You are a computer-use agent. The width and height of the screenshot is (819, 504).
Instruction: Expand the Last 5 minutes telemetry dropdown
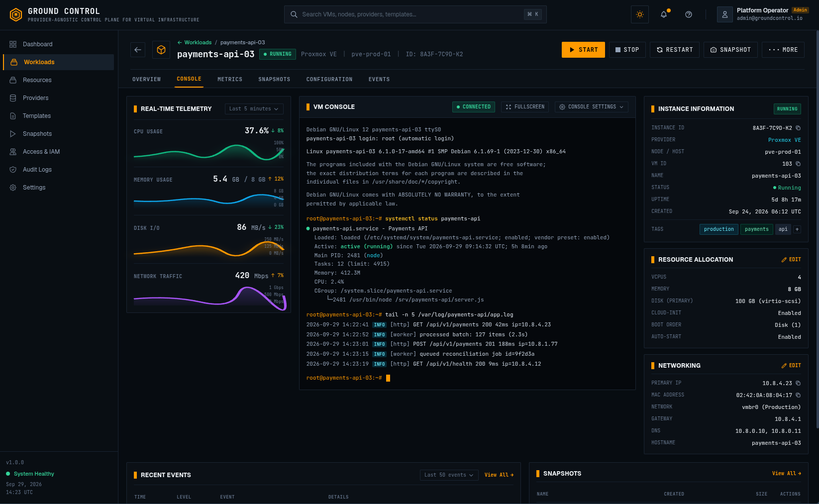(254, 109)
